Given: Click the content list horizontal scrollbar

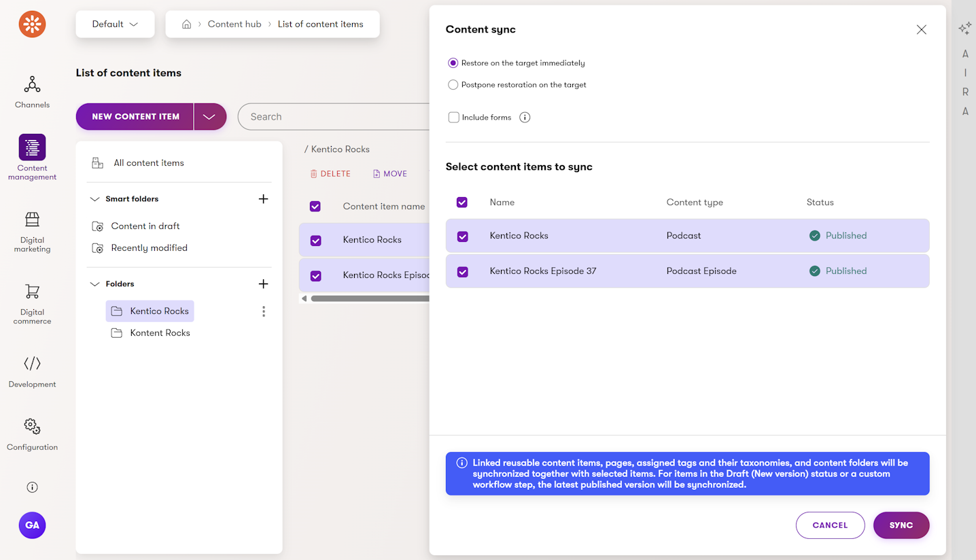Looking at the screenshot, I should coord(370,298).
